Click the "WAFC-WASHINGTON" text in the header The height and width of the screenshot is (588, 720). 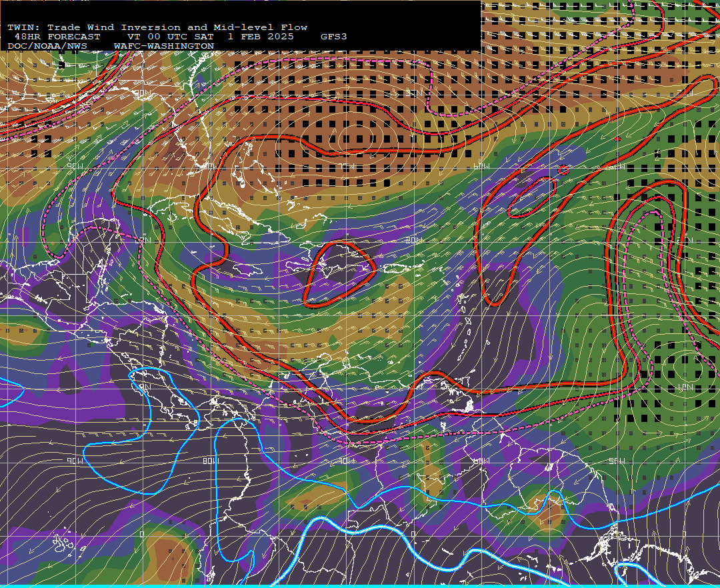164,47
